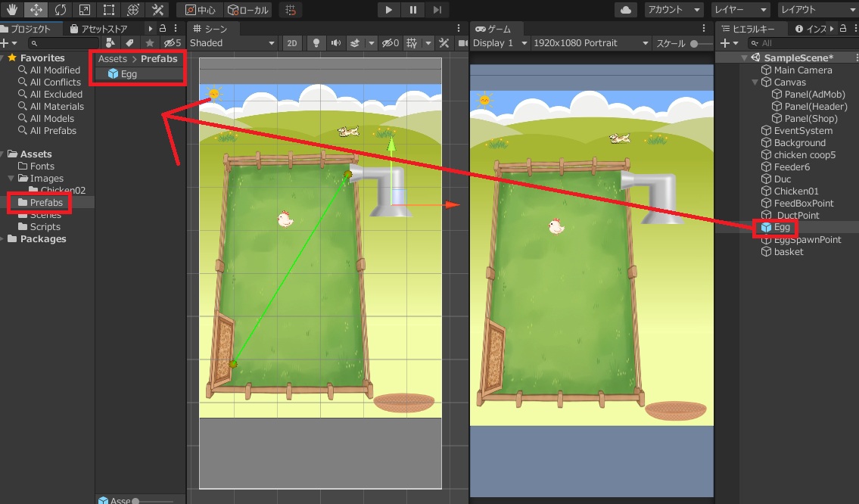Select the Hand tool in toolbar
Viewport: 859px width, 504px height.
[x=13, y=10]
